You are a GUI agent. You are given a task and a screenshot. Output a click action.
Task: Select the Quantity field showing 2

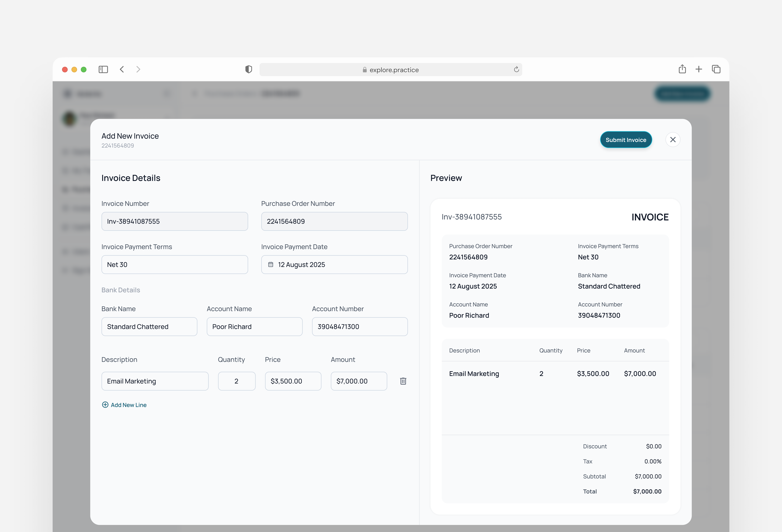[237, 381]
